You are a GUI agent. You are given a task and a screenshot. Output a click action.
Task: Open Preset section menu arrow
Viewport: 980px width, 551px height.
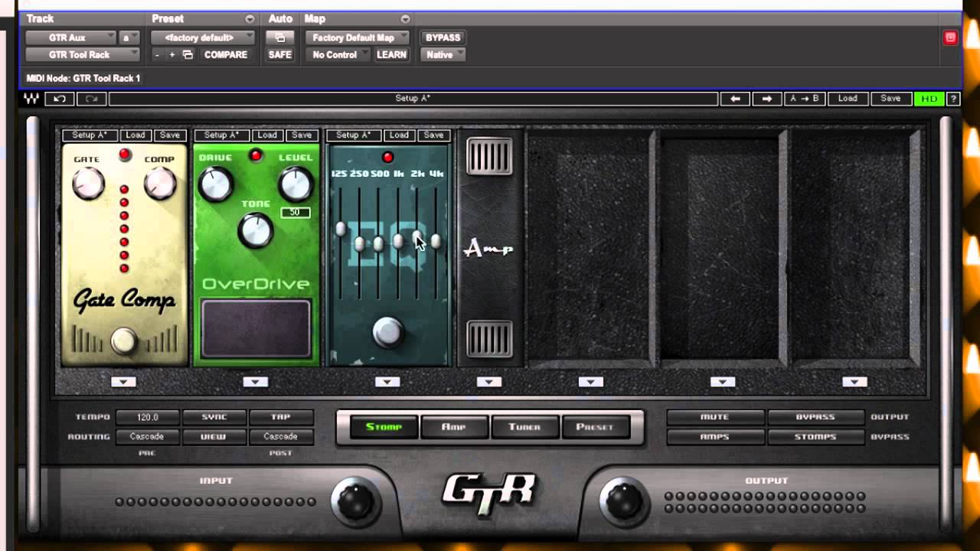click(250, 19)
